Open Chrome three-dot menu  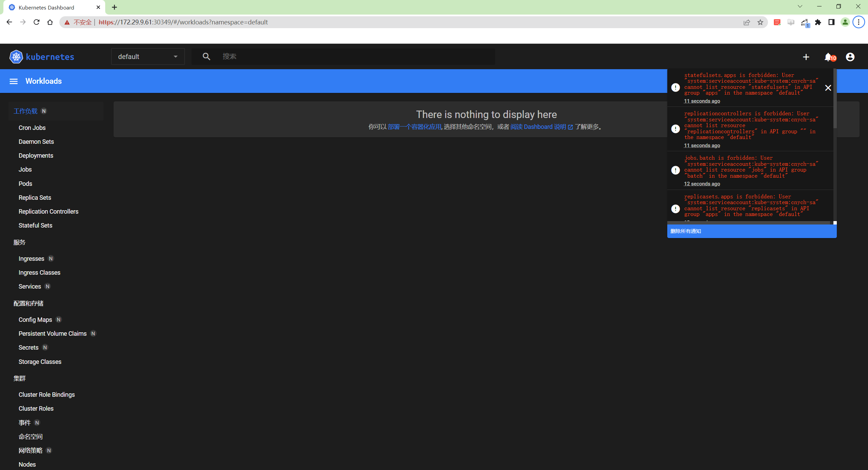pyautogui.click(x=859, y=22)
